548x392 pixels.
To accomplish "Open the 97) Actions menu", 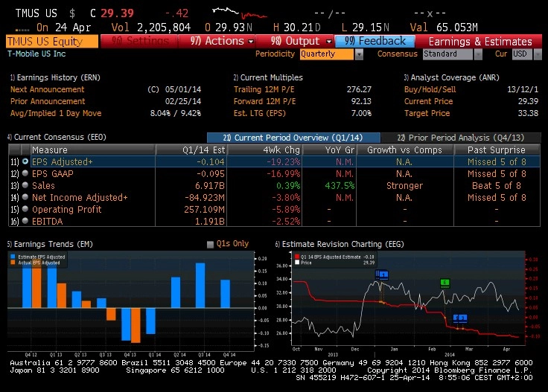I will point(217,41).
